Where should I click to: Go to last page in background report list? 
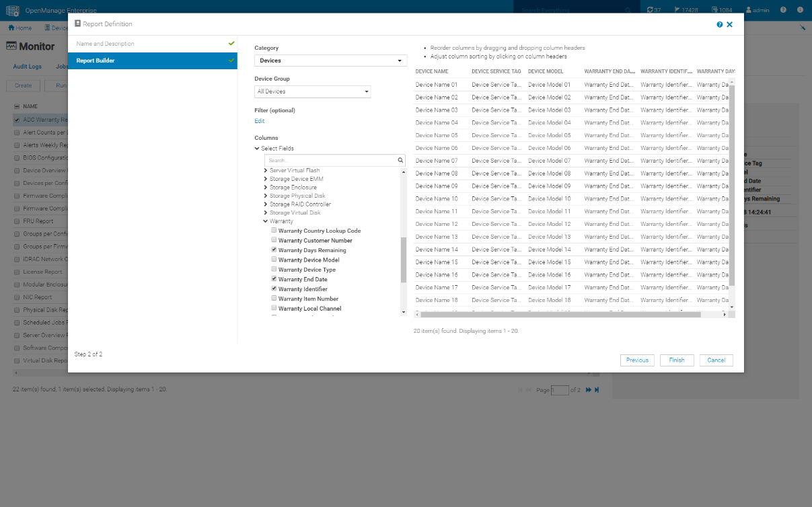click(x=597, y=390)
